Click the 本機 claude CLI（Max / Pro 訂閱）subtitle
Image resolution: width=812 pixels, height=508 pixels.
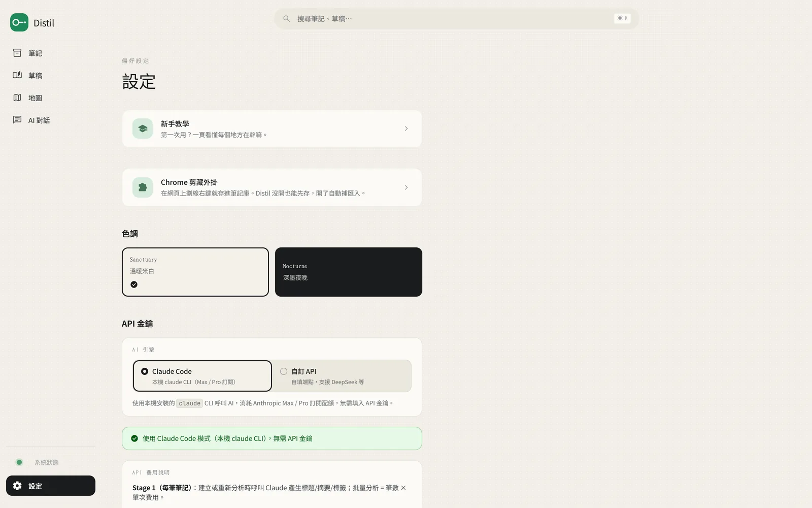[194, 382]
